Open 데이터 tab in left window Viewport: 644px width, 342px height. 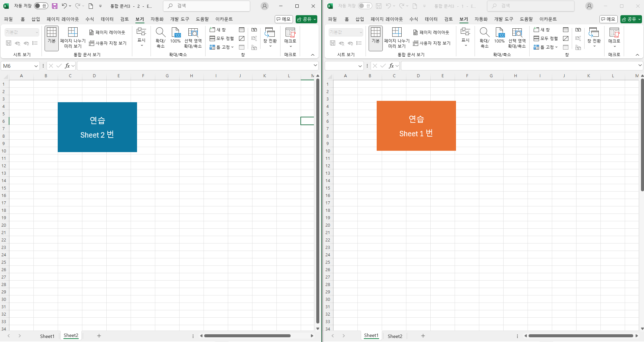[107, 19]
